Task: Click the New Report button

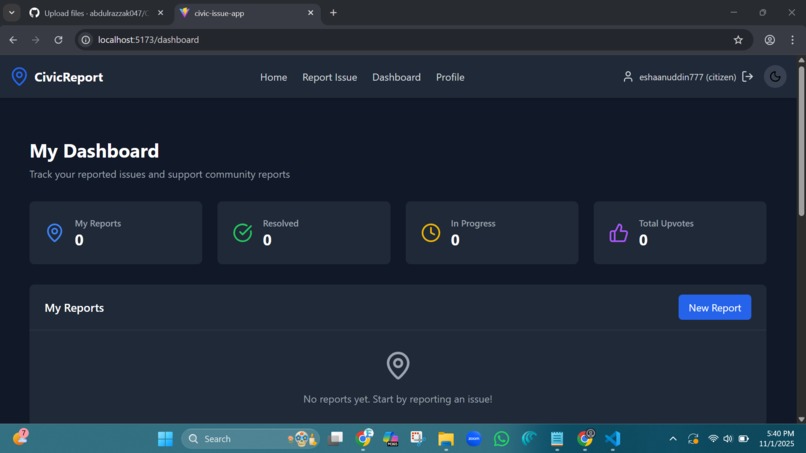Action: tap(715, 307)
